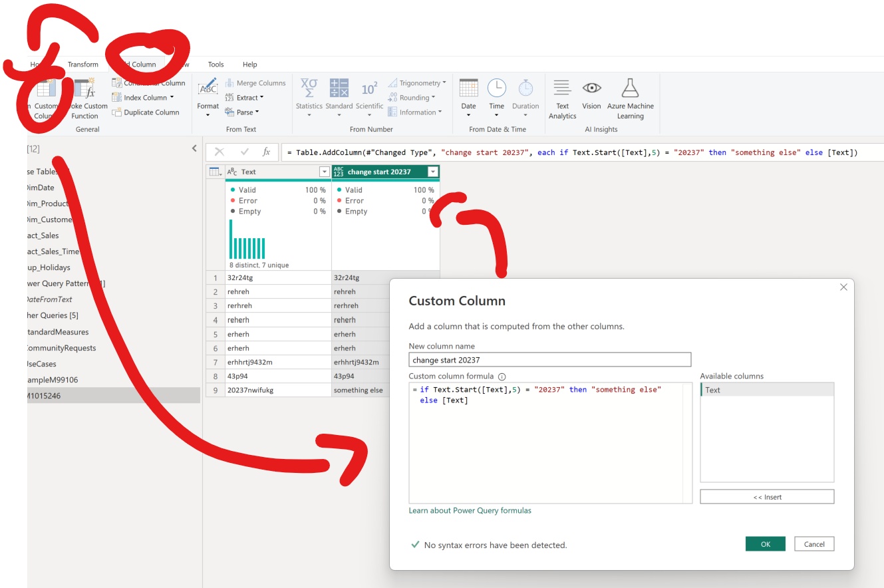Viewport: 884px width, 588px height.
Task: Launch Text Analytics AI insight
Action: pyautogui.click(x=562, y=98)
